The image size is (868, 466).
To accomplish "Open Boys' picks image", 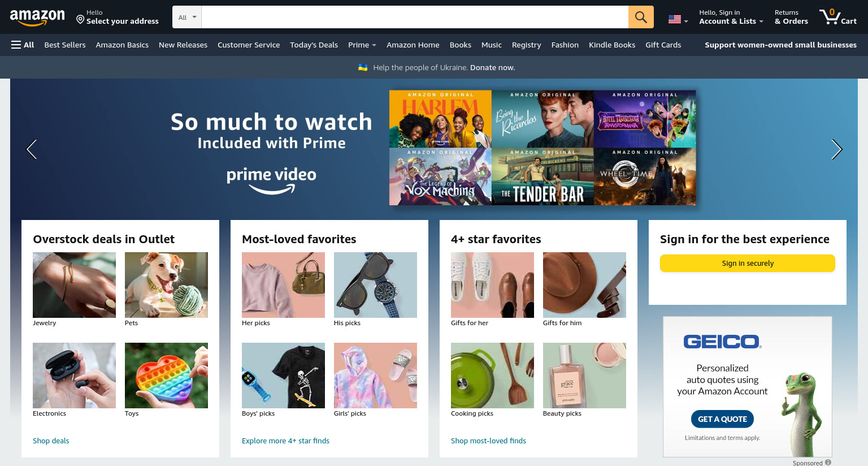I will [x=283, y=376].
